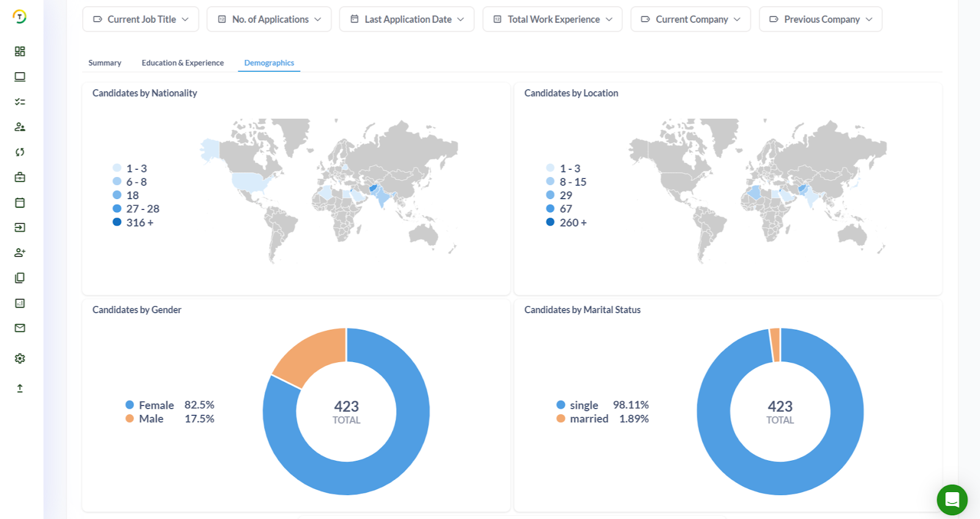This screenshot has height=519, width=980.
Task: Switch to Education & Experience tab
Action: 183,63
